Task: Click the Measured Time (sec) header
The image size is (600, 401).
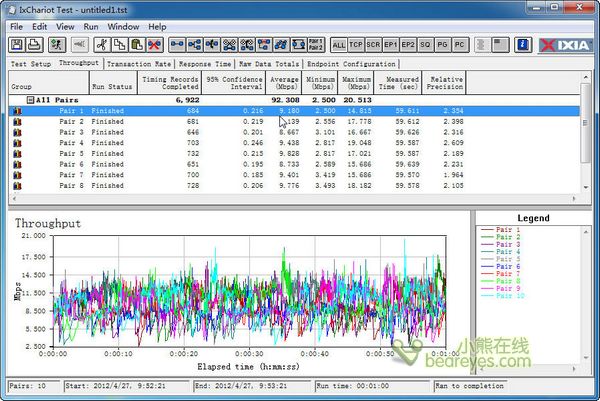Action: [x=398, y=82]
